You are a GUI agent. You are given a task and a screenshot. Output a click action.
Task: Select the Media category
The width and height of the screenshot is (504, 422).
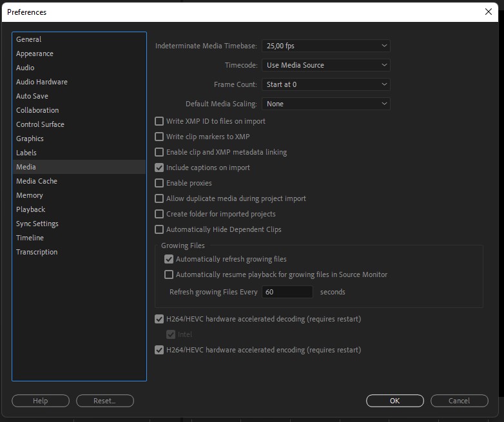(79, 166)
